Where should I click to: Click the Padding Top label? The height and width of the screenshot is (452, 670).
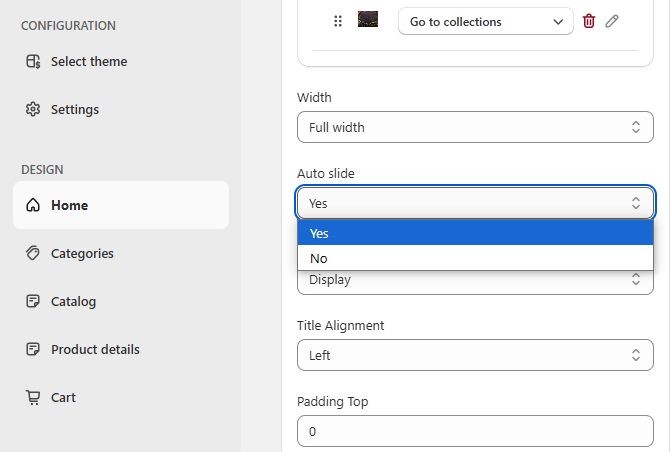point(332,402)
